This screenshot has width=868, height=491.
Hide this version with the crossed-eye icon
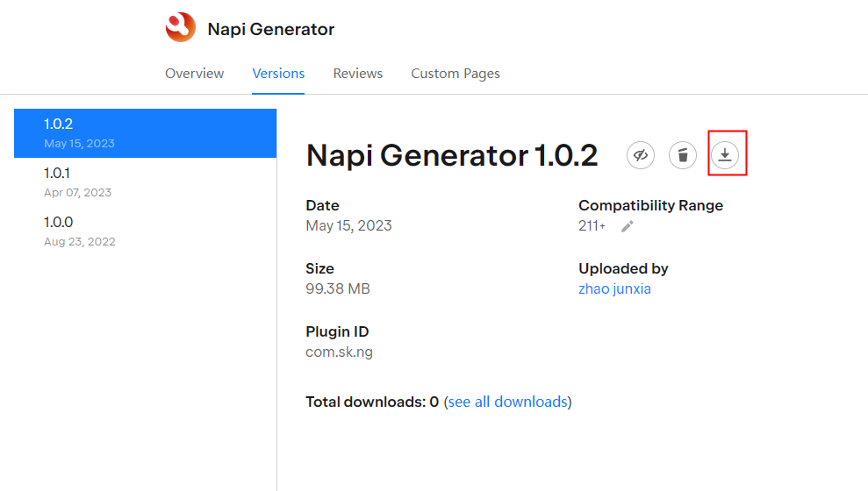pos(641,155)
